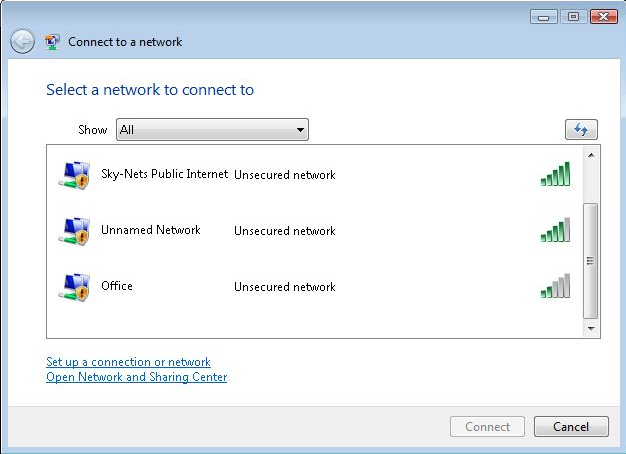Click the refresh network list button
The width and height of the screenshot is (626, 454).
tap(580, 130)
